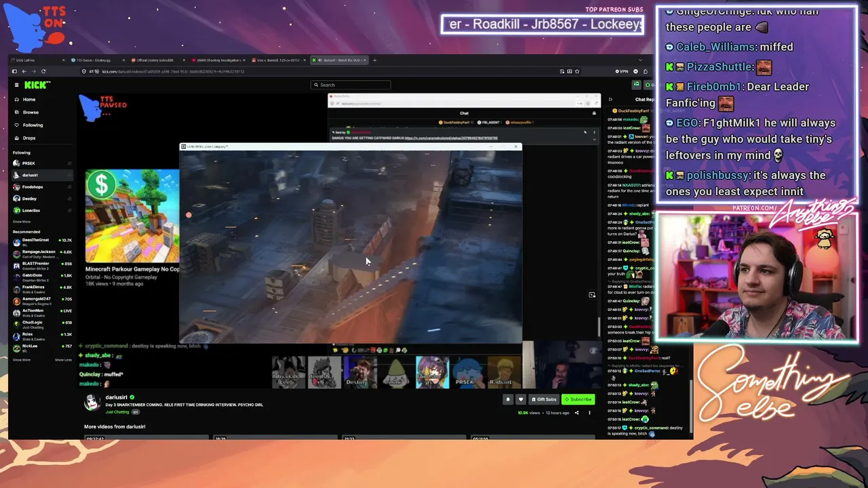The height and width of the screenshot is (488, 868).
Task: Reload the page with the refresh icon
Action: coord(43,71)
